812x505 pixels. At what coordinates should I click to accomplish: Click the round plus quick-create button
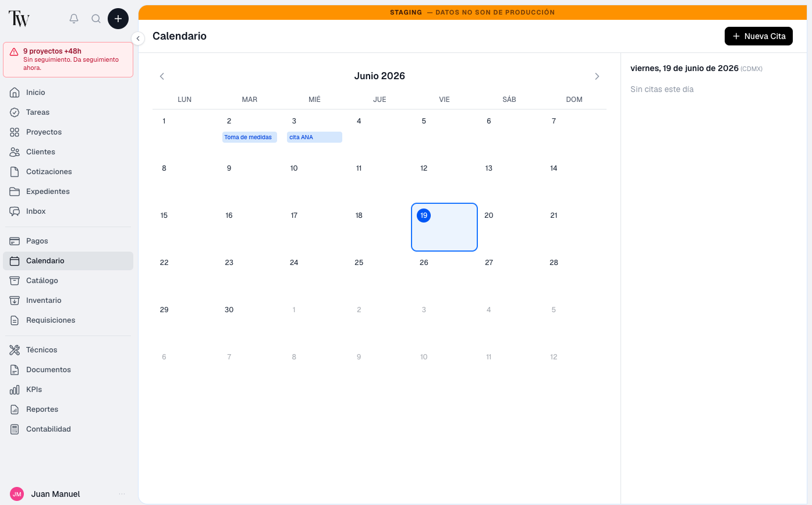click(118, 19)
